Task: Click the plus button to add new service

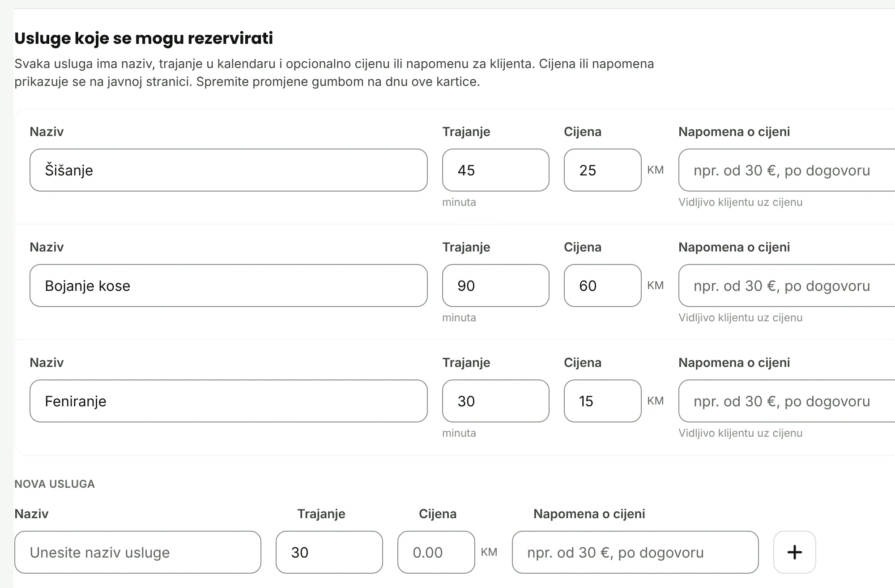Action: tap(794, 552)
